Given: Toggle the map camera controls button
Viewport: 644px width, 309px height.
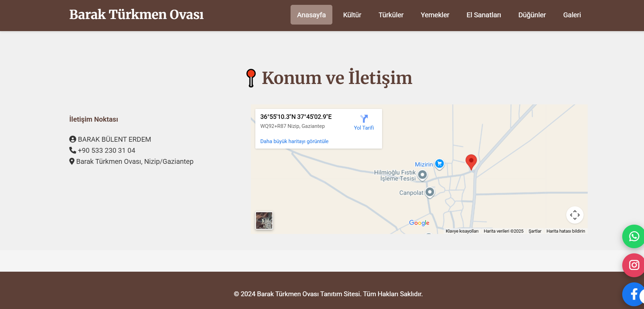Looking at the screenshot, I should tap(575, 215).
